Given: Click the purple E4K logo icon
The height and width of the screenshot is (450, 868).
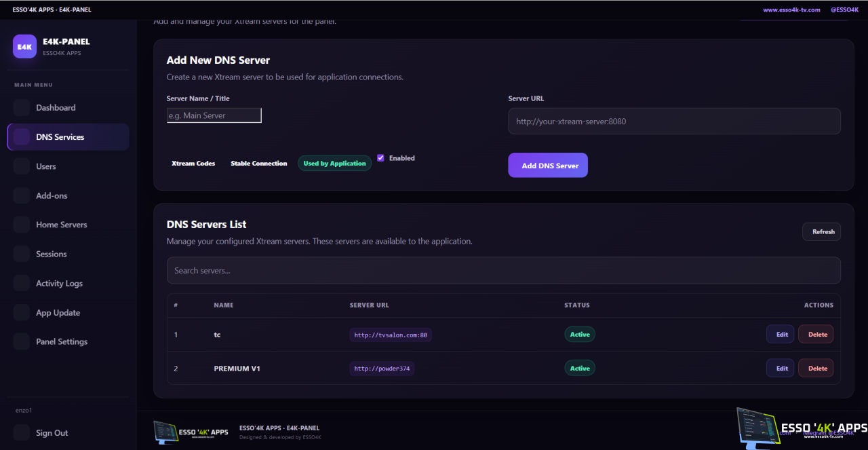Looking at the screenshot, I should coord(24,46).
